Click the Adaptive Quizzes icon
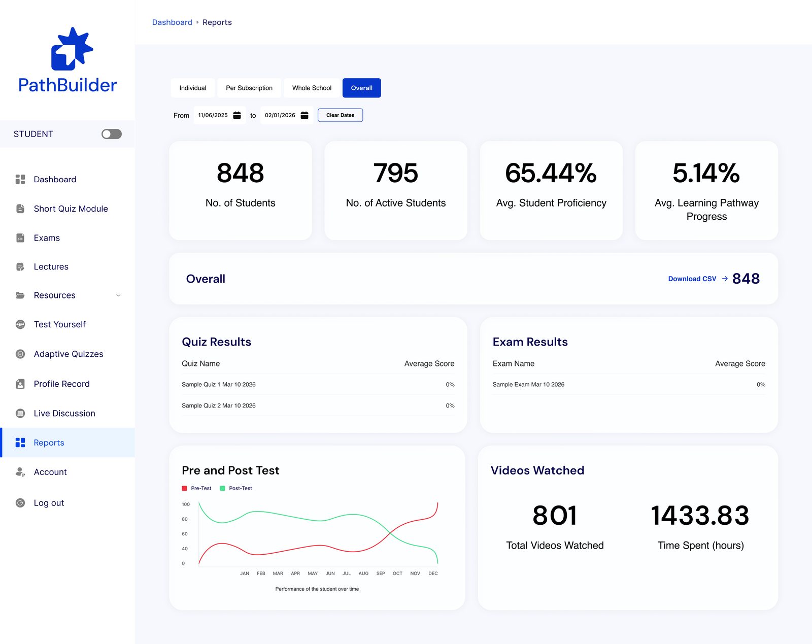This screenshot has width=812, height=644. click(20, 354)
